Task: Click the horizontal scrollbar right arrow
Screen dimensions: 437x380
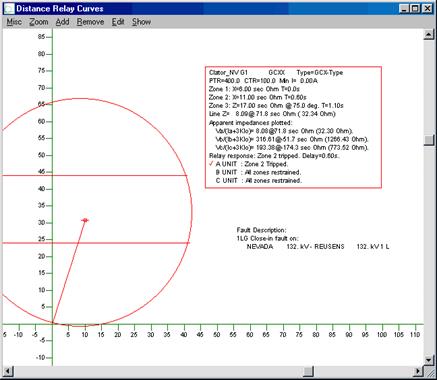Action: coord(418,371)
